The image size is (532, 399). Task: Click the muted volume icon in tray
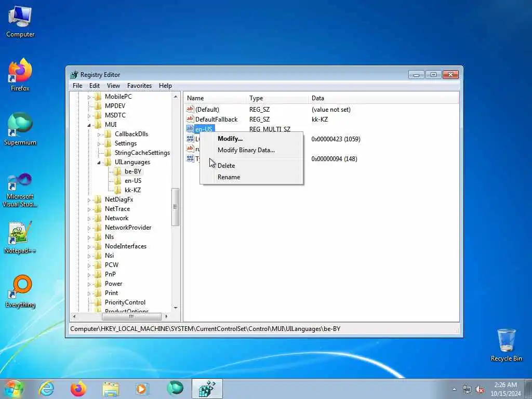[x=480, y=390]
